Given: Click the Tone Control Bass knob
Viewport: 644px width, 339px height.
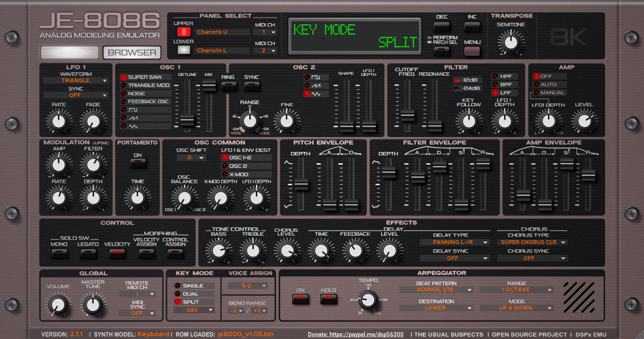Looking at the screenshot, I should tap(219, 251).
